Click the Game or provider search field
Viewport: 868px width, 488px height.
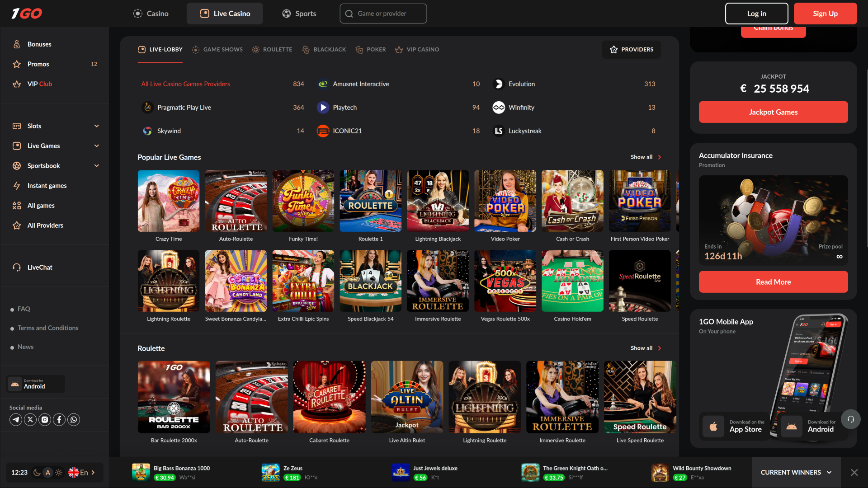383,13
